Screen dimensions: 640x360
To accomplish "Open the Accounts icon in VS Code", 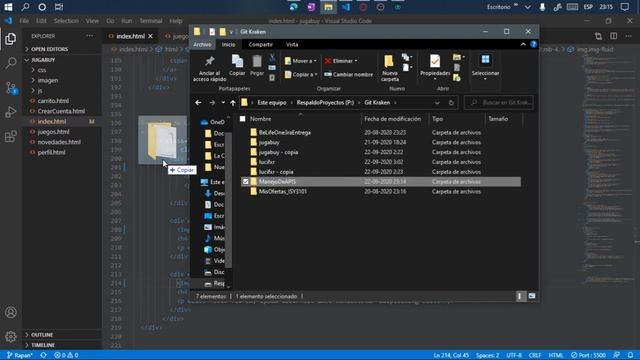I will (11, 312).
